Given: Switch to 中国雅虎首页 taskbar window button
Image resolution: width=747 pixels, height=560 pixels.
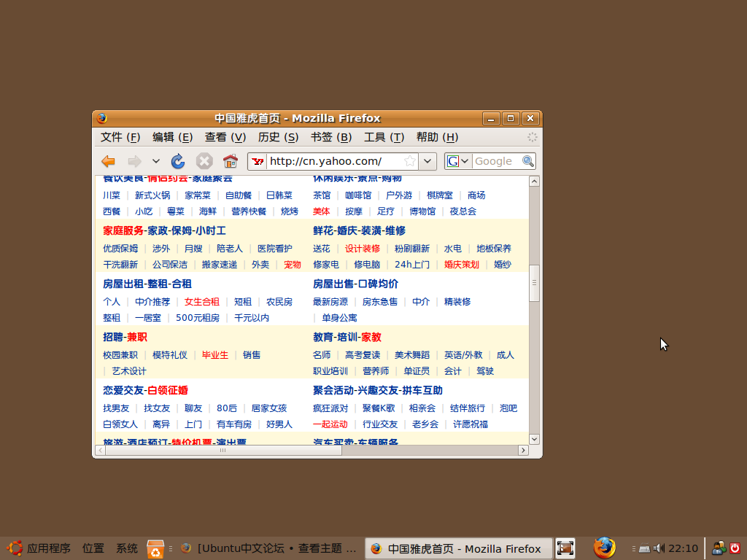Looking at the screenshot, I should click(x=459, y=548).
